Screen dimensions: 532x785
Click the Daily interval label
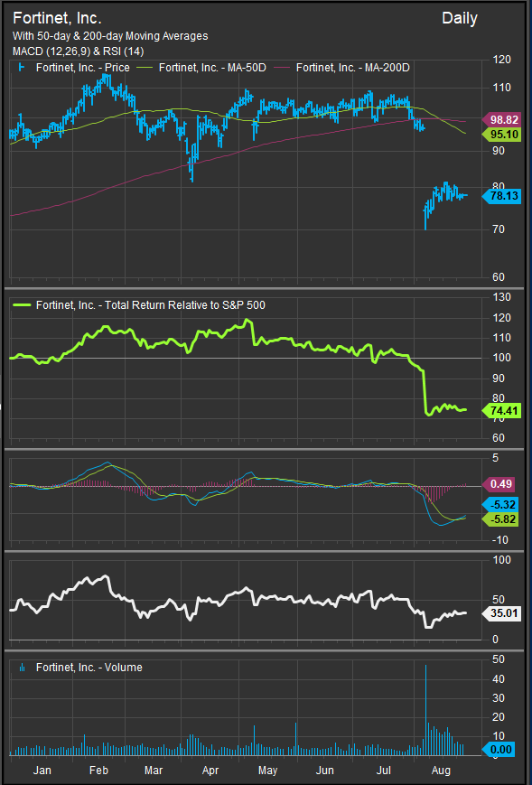click(x=460, y=19)
